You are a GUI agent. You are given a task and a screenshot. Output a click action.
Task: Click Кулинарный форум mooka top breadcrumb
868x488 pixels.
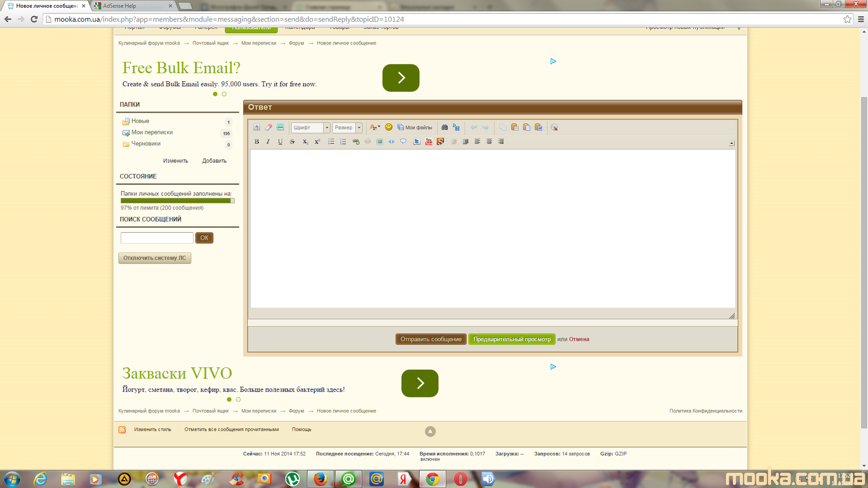pos(149,43)
